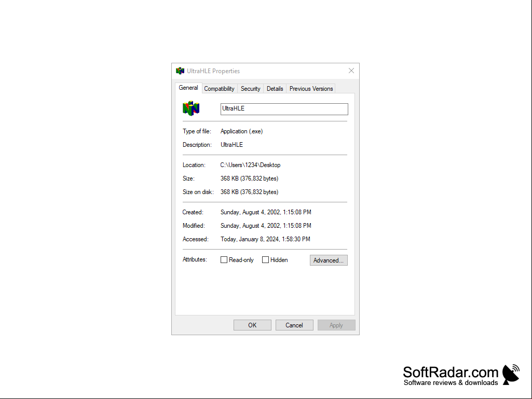This screenshot has width=532, height=399.
Task: Click the file name field containing UltraHLE
Action: tap(284, 109)
